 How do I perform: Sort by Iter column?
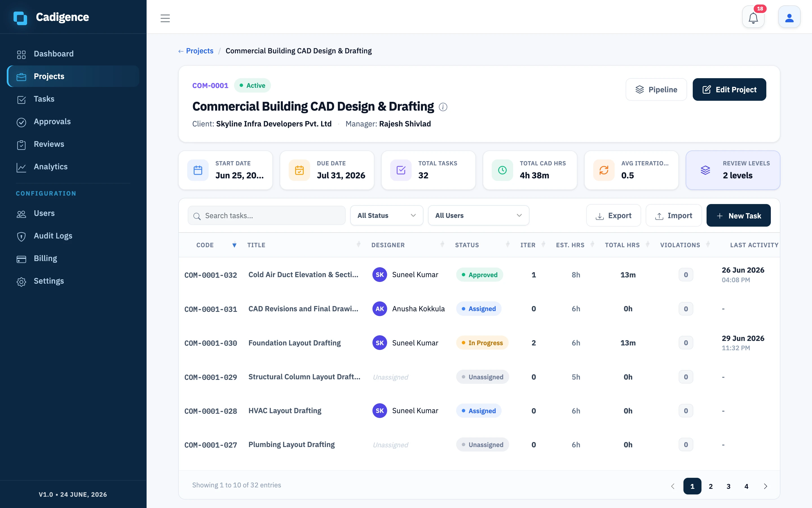tap(533, 245)
